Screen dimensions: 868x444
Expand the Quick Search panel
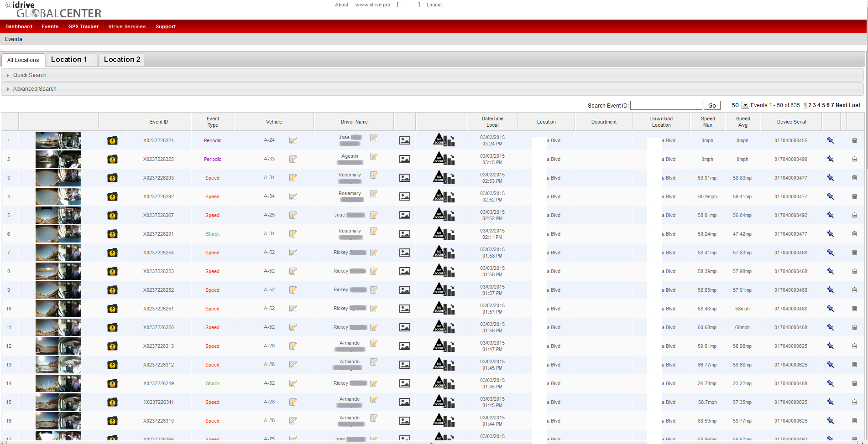pos(30,75)
